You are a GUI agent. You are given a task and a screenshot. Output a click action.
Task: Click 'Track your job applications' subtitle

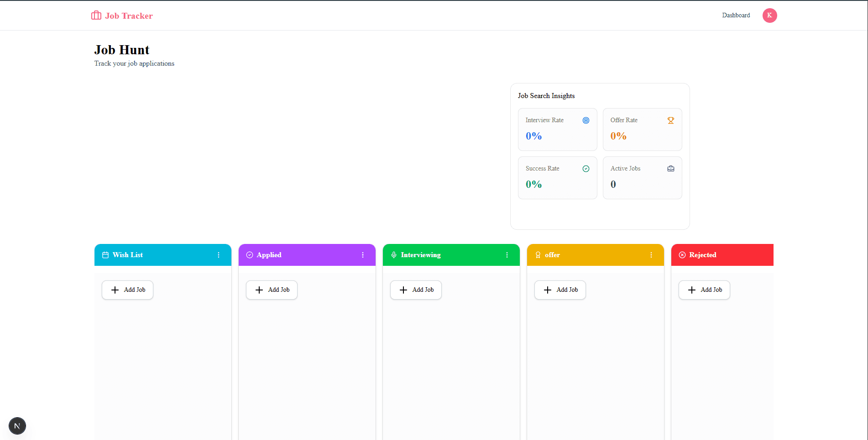click(134, 63)
